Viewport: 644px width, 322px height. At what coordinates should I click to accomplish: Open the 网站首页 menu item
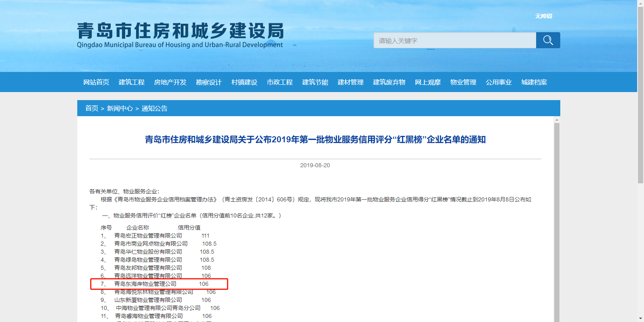[96, 82]
